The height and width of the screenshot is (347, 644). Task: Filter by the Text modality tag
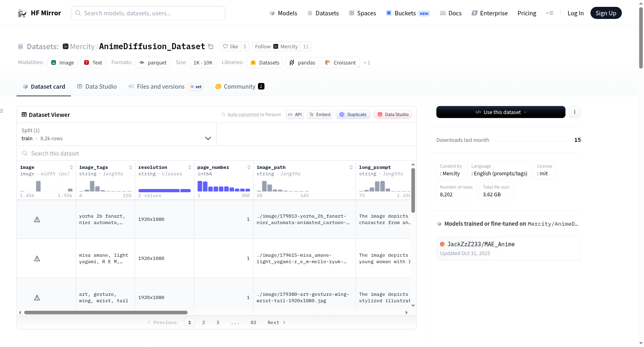[x=93, y=62]
